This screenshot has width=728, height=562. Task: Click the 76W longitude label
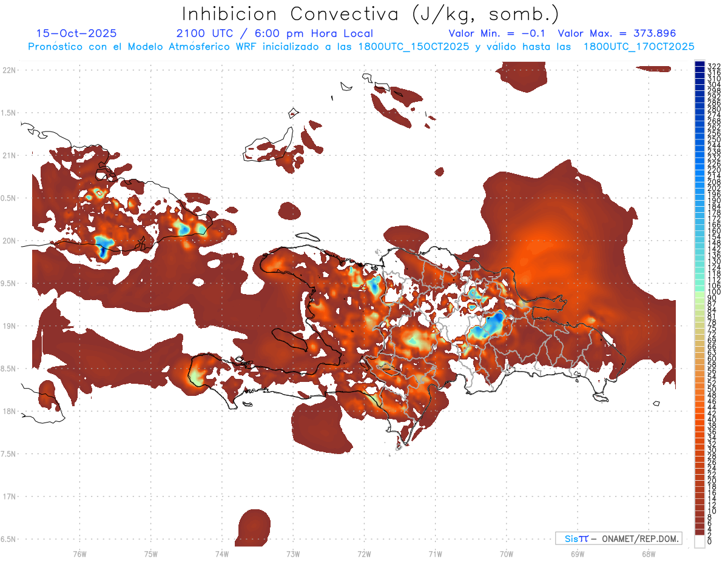click(79, 554)
